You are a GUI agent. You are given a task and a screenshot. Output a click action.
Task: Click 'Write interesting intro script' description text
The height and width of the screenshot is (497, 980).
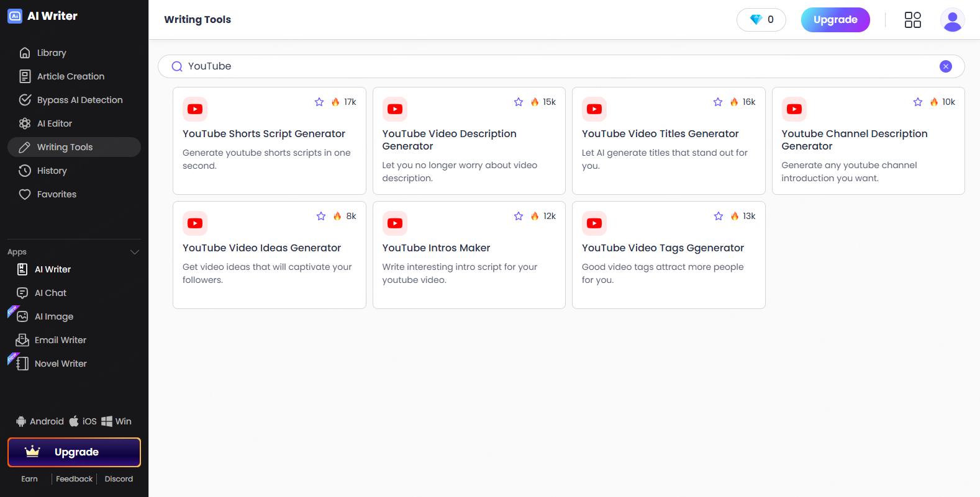[460, 274]
